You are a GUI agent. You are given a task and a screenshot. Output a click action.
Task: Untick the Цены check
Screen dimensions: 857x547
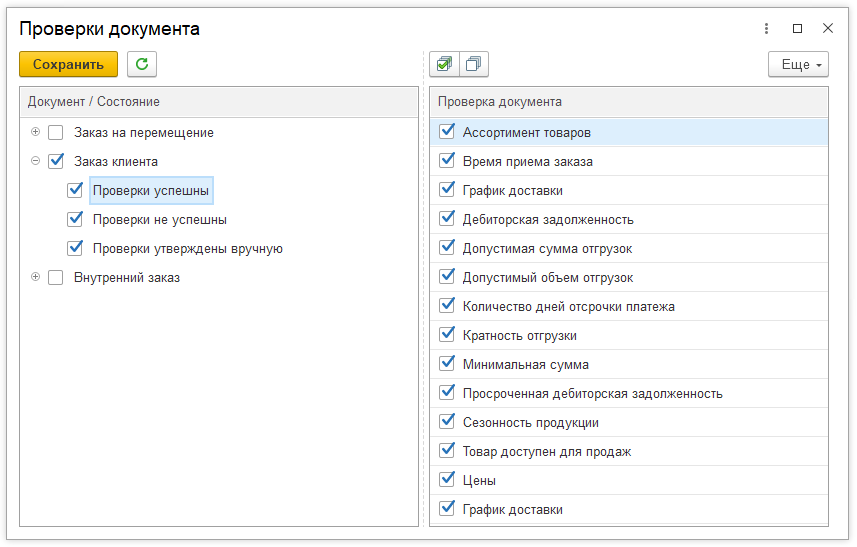(446, 480)
